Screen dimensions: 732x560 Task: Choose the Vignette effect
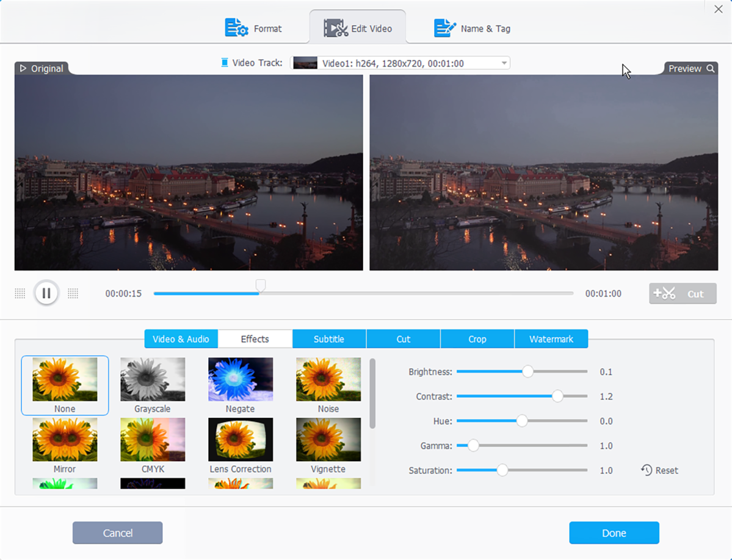328,440
